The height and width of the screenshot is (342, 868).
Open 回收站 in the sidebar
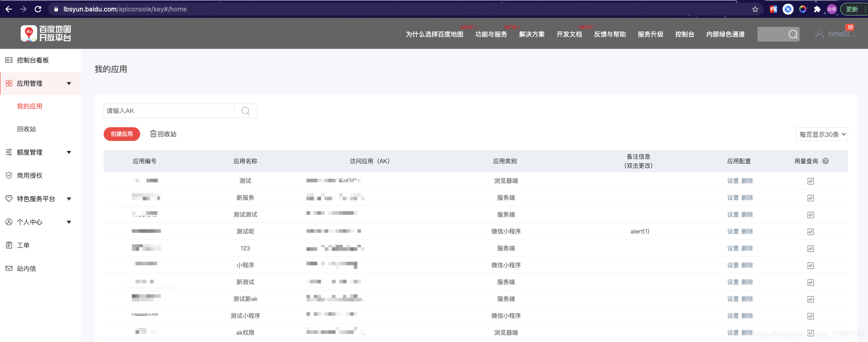coord(26,129)
